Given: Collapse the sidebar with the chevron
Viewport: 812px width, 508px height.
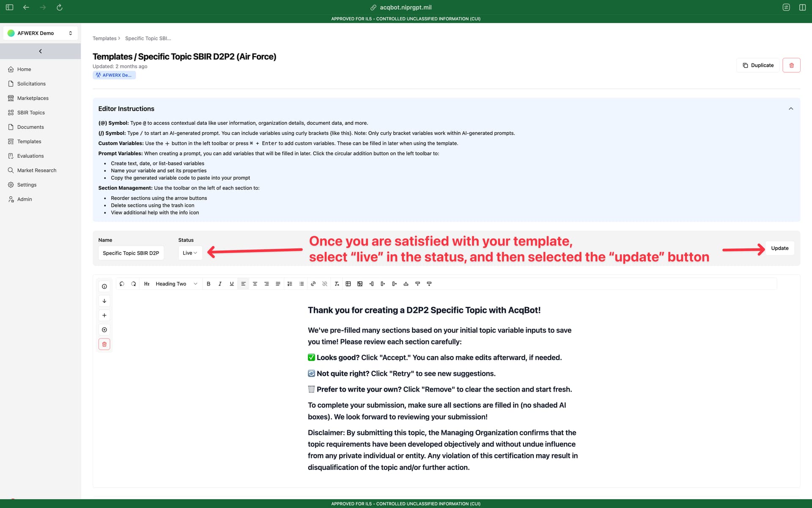Looking at the screenshot, I should [x=40, y=51].
